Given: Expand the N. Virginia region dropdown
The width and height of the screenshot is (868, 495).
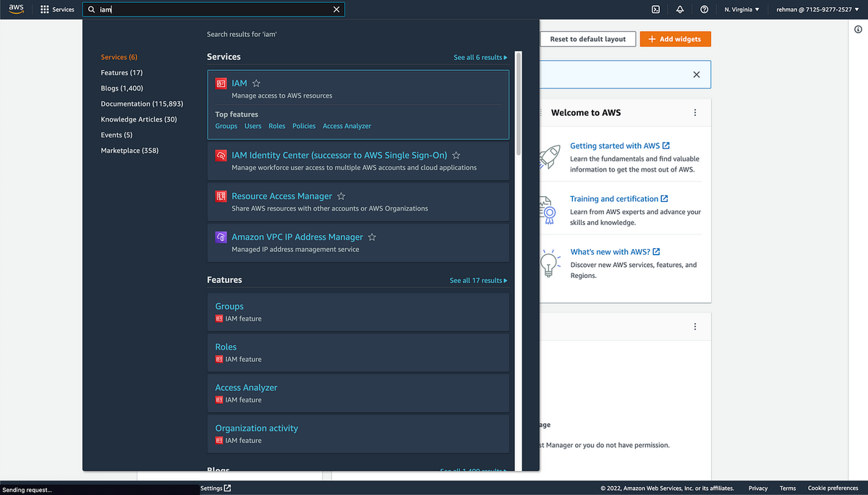Looking at the screenshot, I should pos(742,9).
